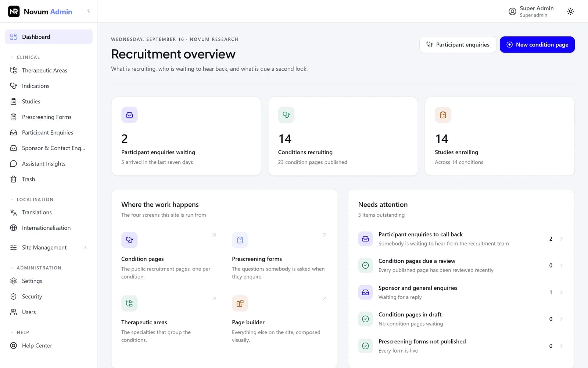Viewport: 588px width, 368px height.
Task: Click the Prescreening Forms sidebar icon
Action: (x=14, y=117)
